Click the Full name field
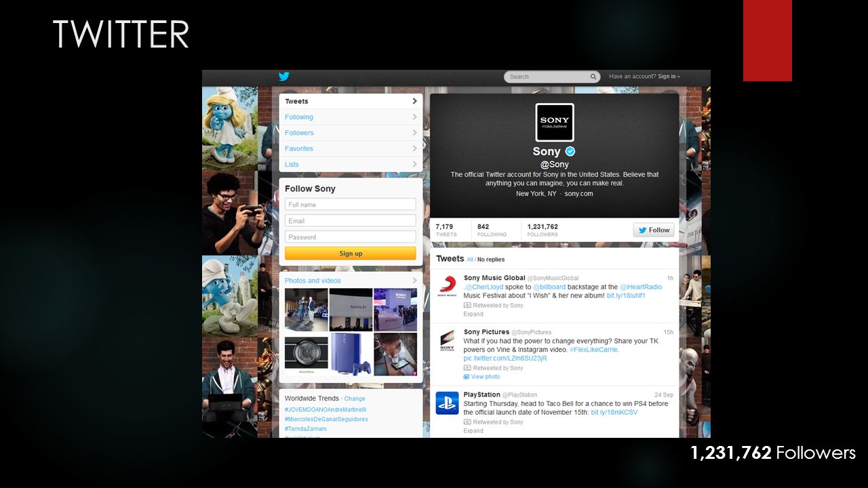The width and height of the screenshot is (868, 488). click(350, 205)
